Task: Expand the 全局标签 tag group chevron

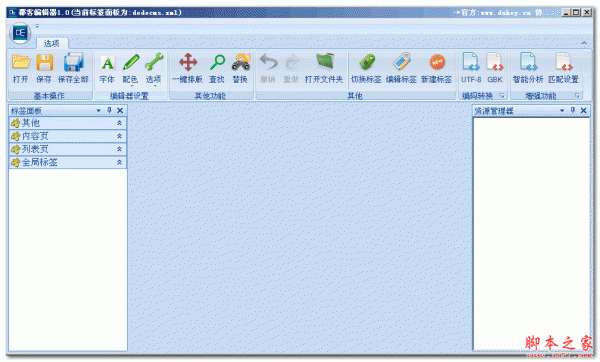Action: (119, 162)
